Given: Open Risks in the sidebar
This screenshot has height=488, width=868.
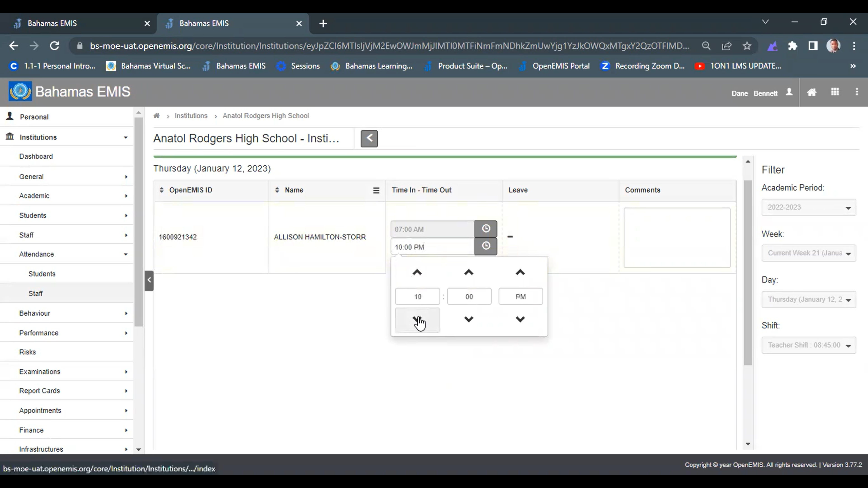Looking at the screenshot, I should (x=67, y=352).
